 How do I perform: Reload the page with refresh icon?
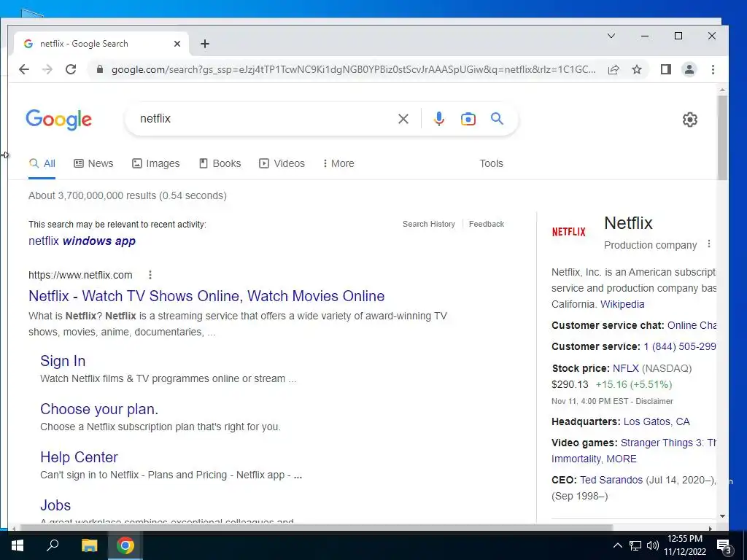click(71, 69)
